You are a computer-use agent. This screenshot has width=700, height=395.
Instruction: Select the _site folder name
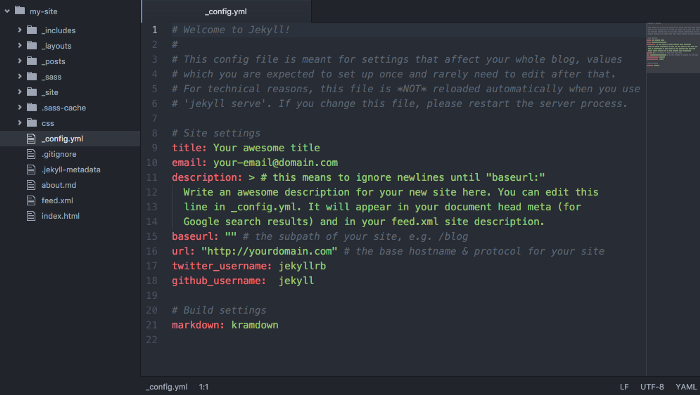50,92
